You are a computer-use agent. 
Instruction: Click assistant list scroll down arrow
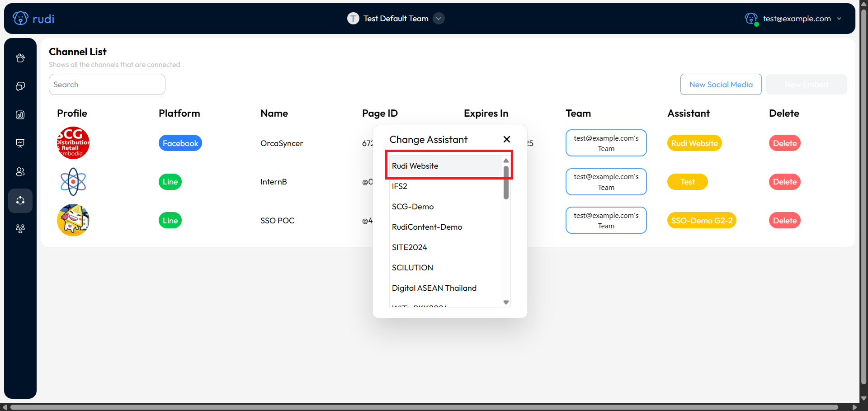506,302
